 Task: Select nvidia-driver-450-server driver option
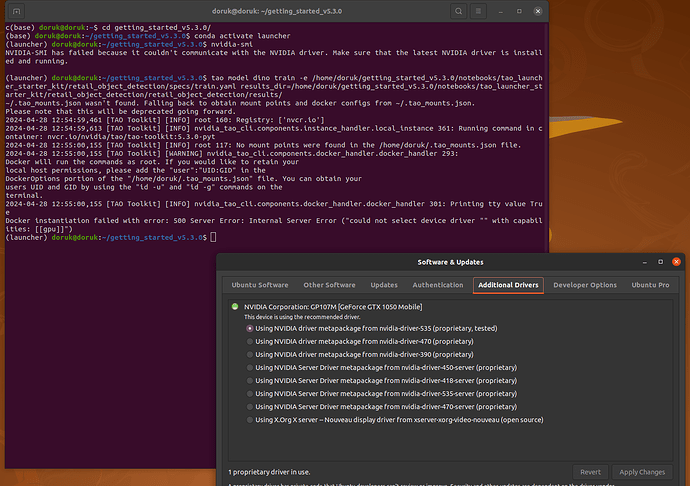382,368
